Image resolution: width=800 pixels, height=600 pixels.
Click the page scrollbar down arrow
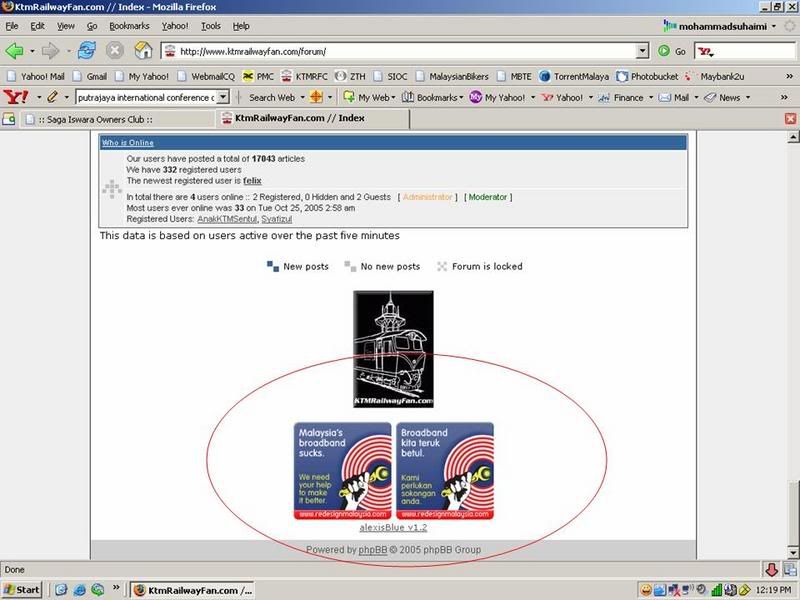[793, 553]
